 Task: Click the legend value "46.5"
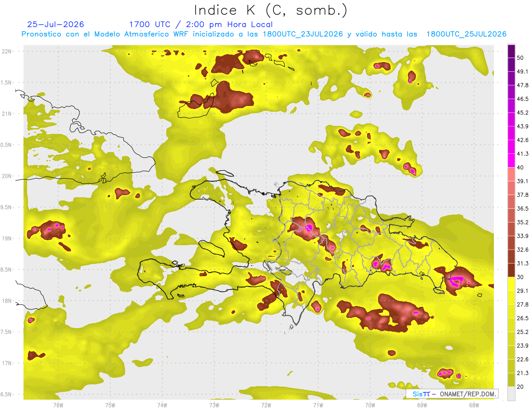[523, 99]
